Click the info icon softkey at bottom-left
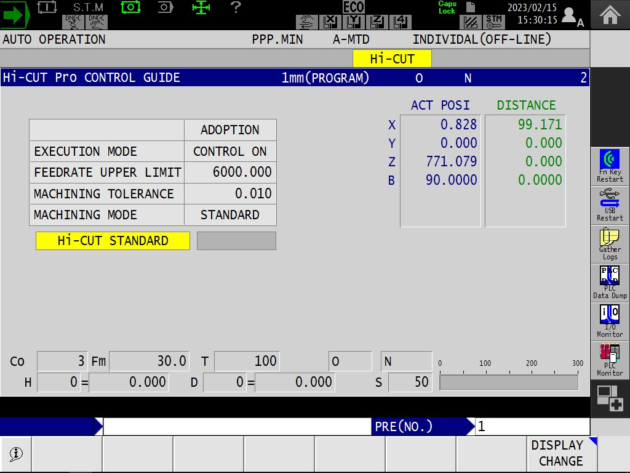Viewport: 630px width, 473px height. (17, 453)
